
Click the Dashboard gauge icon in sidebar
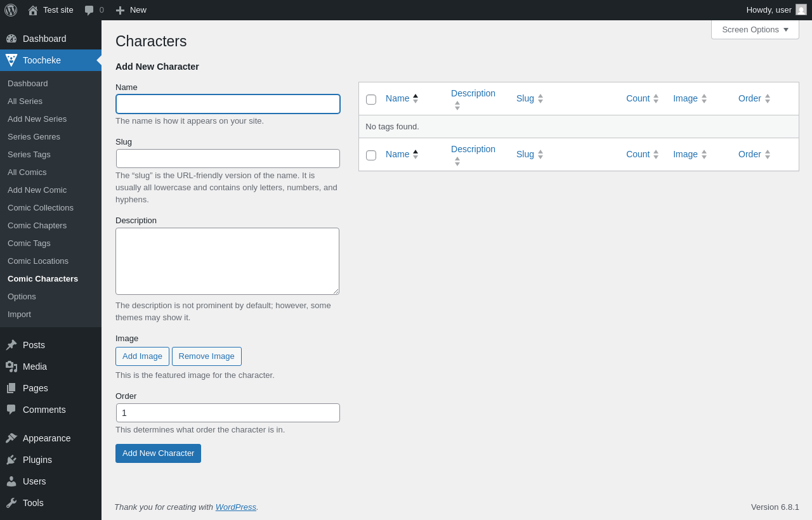coord(11,39)
